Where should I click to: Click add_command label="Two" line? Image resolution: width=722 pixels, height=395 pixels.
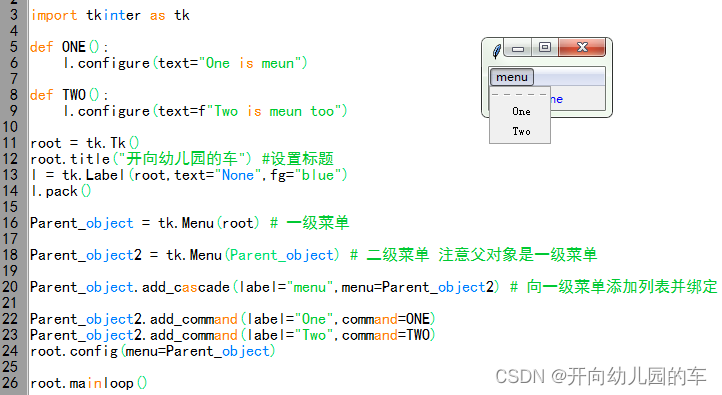[x=233, y=335]
